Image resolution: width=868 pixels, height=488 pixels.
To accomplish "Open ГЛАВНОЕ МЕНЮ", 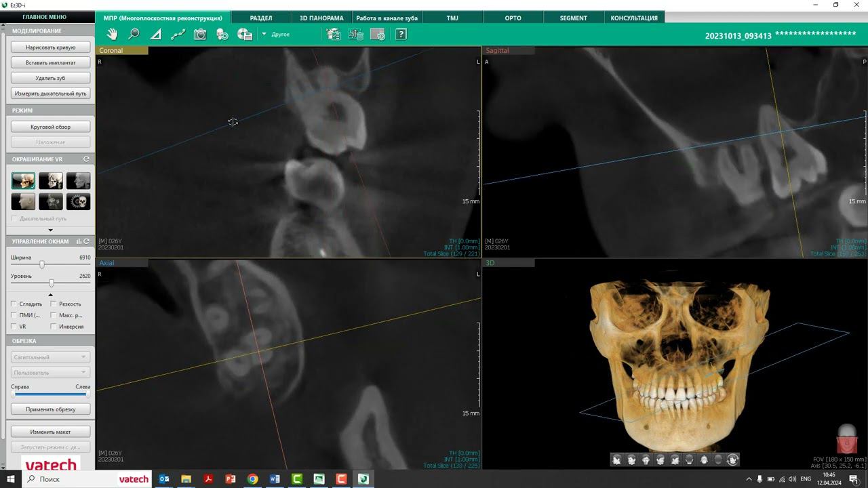I will point(45,17).
